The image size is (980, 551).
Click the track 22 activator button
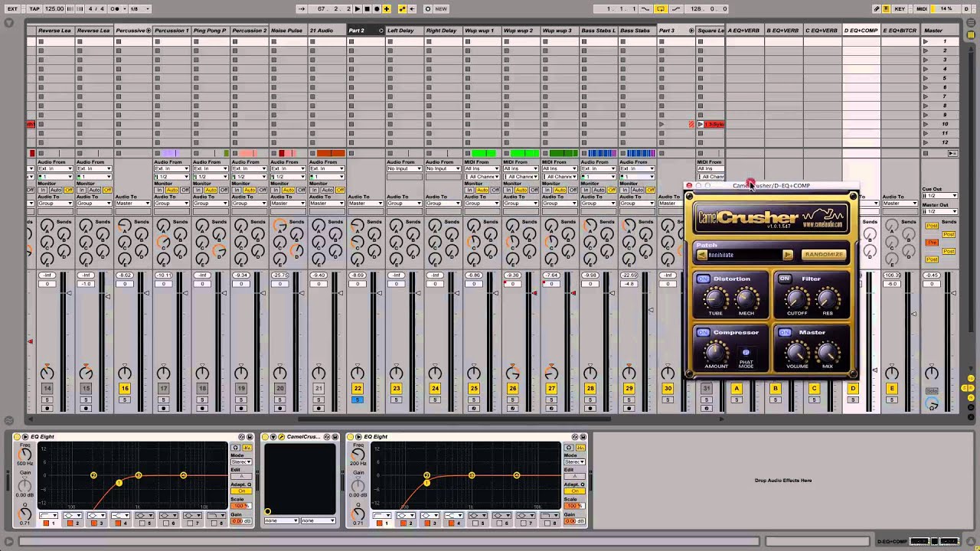(358, 389)
